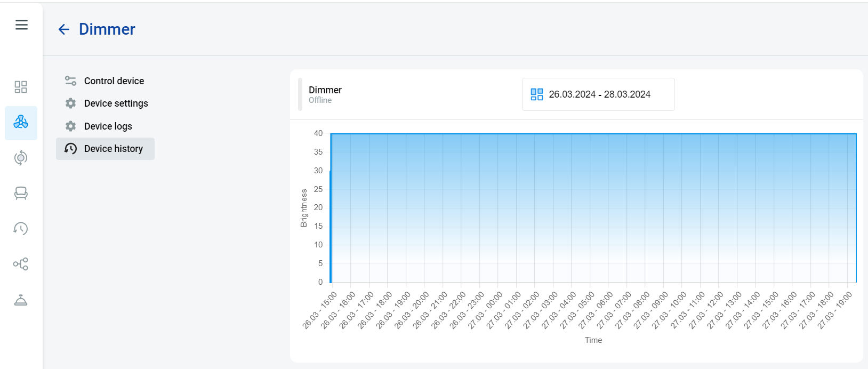Open the hamburger menu
The height and width of the screenshot is (369, 868).
click(x=21, y=25)
